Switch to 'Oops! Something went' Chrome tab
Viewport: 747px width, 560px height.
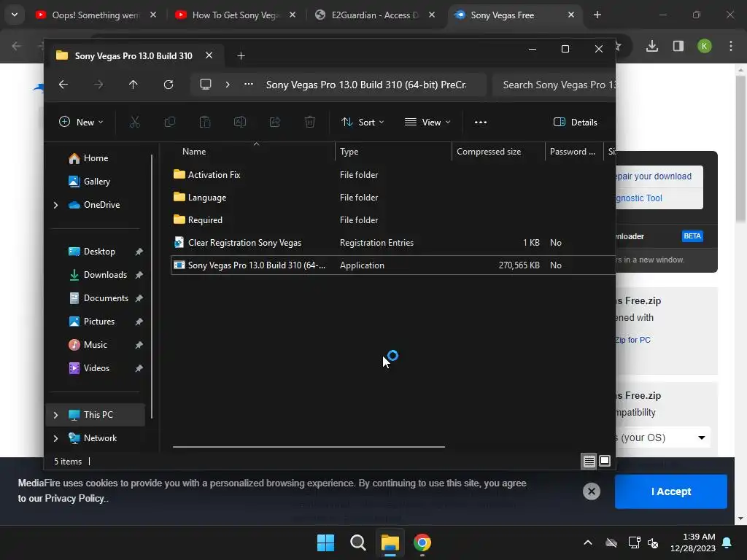96,15
